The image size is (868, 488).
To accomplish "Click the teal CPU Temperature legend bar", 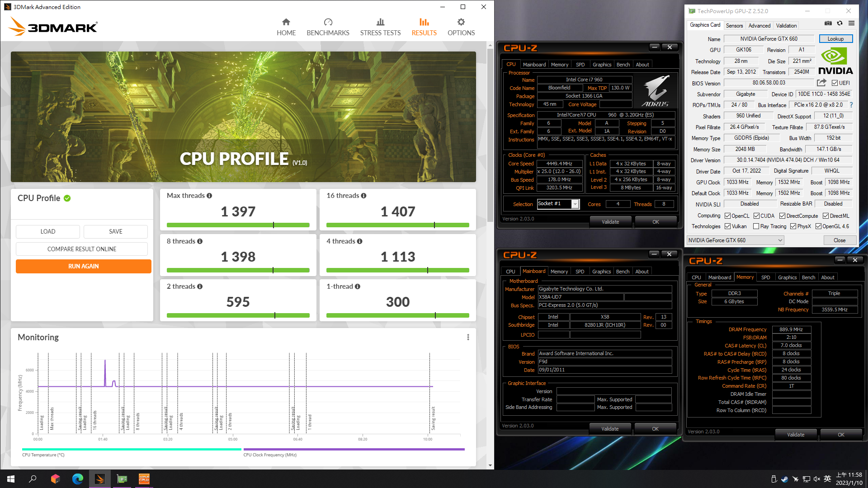I will click(132, 449).
